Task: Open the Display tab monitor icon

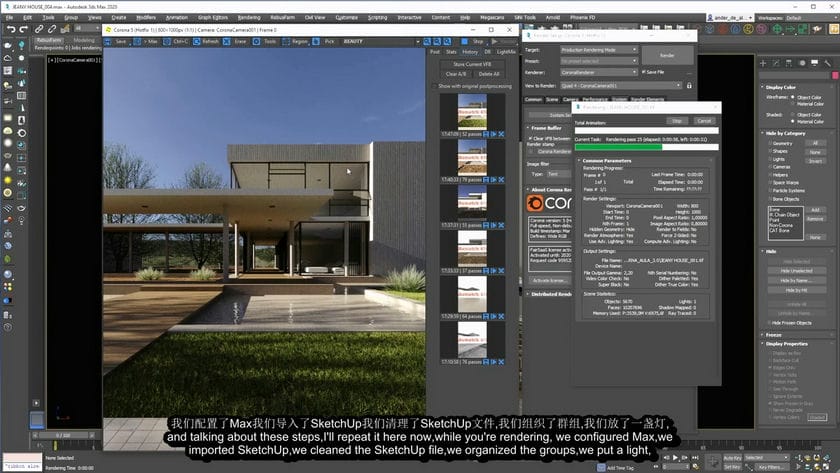Action: [815, 63]
